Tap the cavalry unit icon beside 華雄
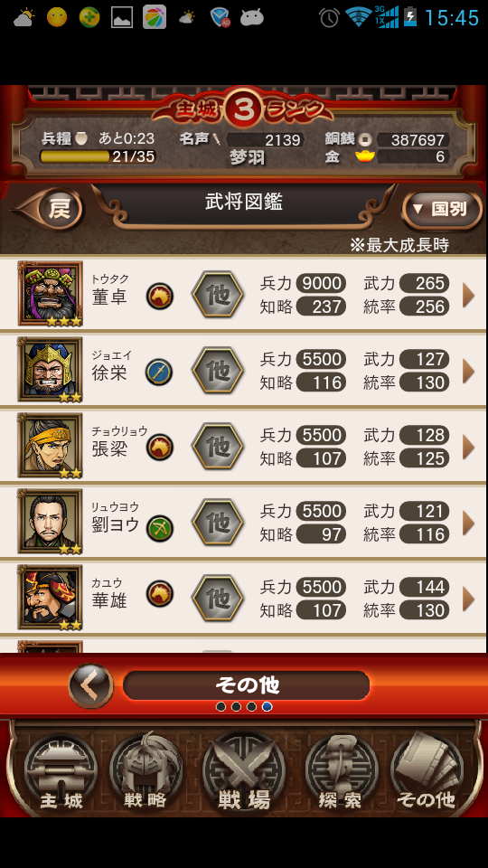 (x=160, y=594)
